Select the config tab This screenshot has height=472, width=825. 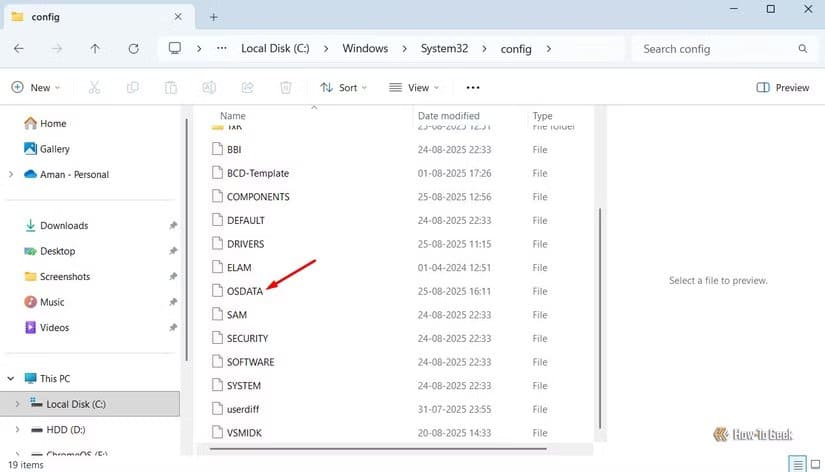99,17
